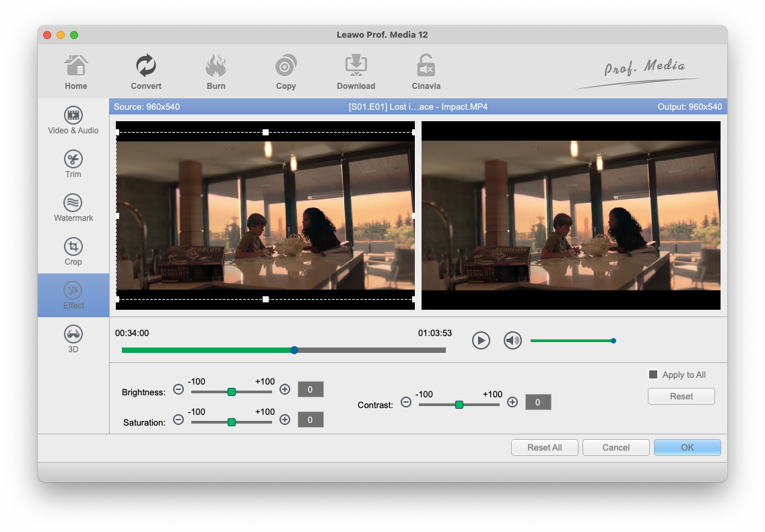Open the Home module
Image resolution: width=765 pixels, height=532 pixels.
pos(76,71)
